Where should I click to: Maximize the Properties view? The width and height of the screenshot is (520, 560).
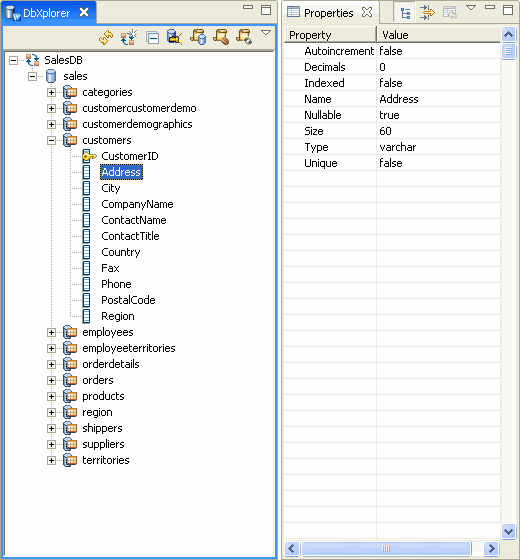click(508, 10)
